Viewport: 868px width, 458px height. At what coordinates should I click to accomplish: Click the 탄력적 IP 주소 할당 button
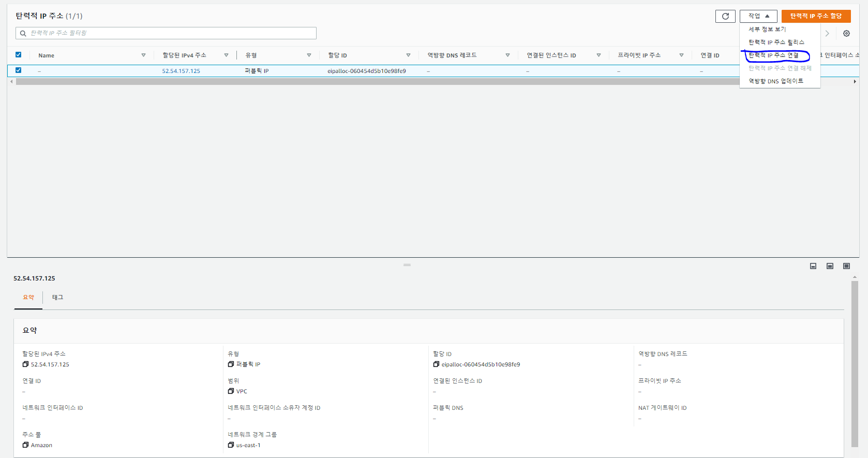click(x=816, y=16)
